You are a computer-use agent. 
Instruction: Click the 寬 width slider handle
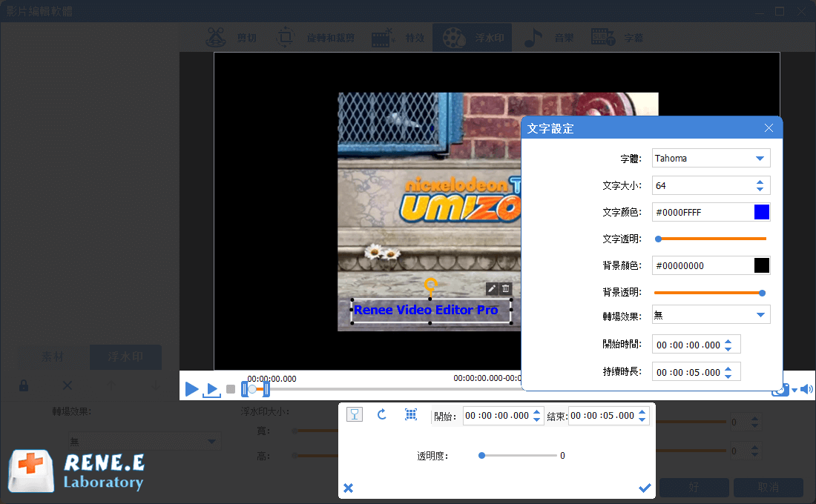point(295,431)
